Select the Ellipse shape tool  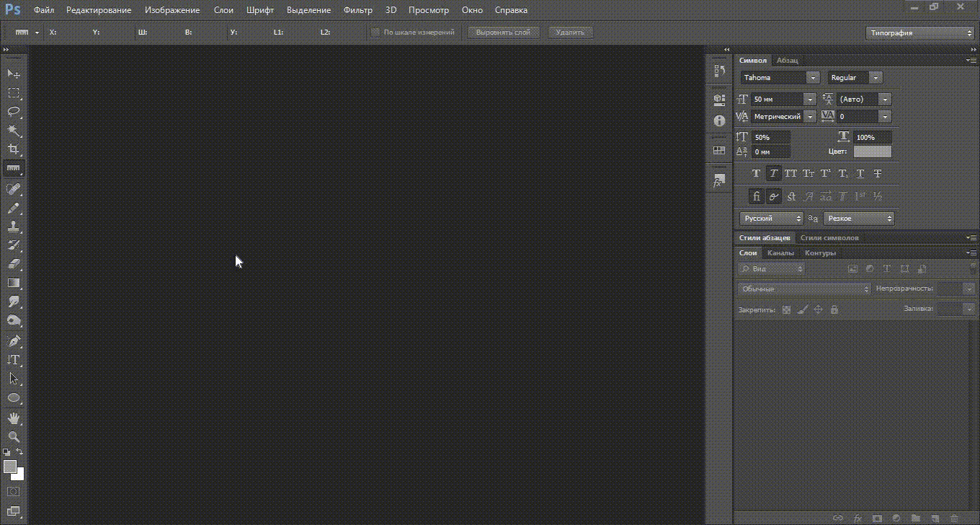pos(14,397)
